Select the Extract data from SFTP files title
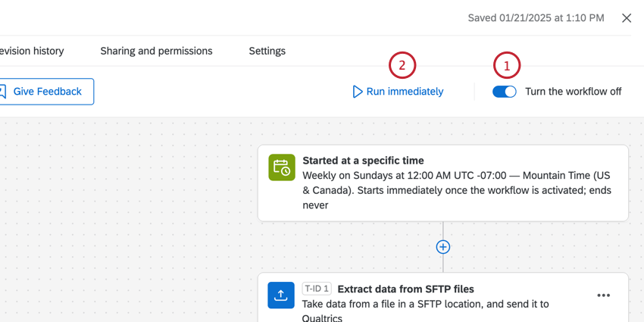644x322 pixels. [x=405, y=289]
